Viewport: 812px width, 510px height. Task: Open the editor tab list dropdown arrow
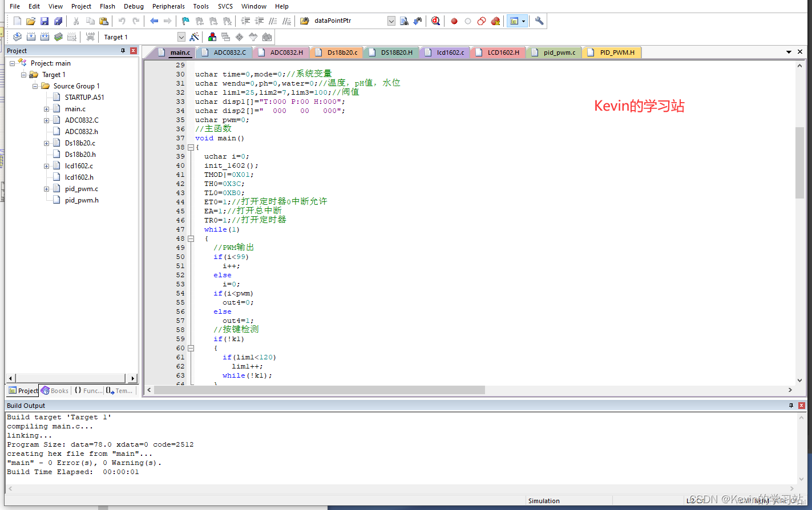[789, 52]
